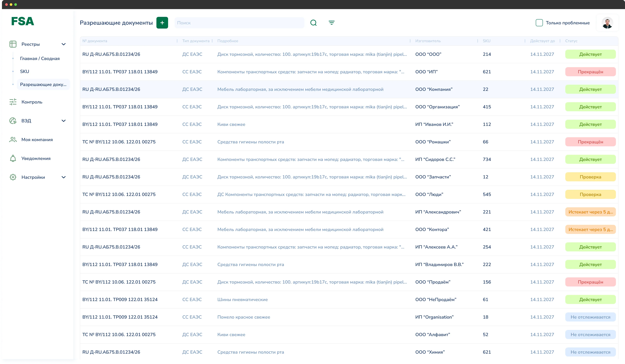Open Киви свежее details for ИП “Иванов И.И.”
Screen dimensions: 625x364
pyautogui.click(x=231, y=124)
